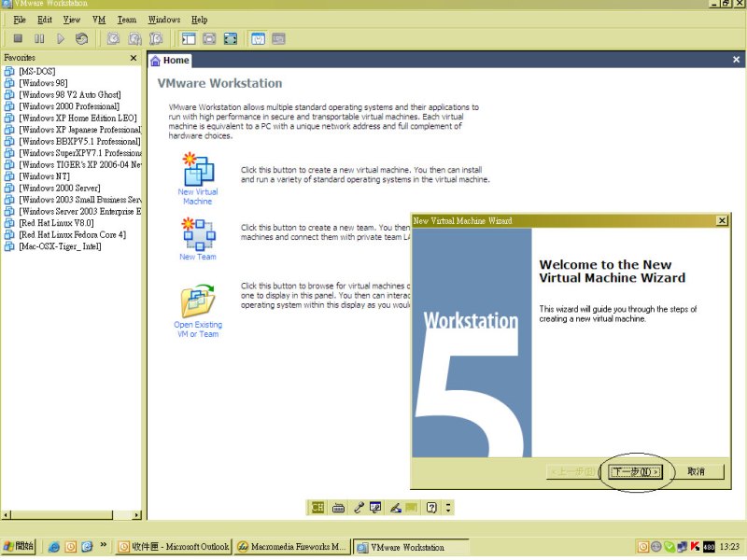747x560 pixels.
Task: Click the New Team link text
Action: [198, 257]
